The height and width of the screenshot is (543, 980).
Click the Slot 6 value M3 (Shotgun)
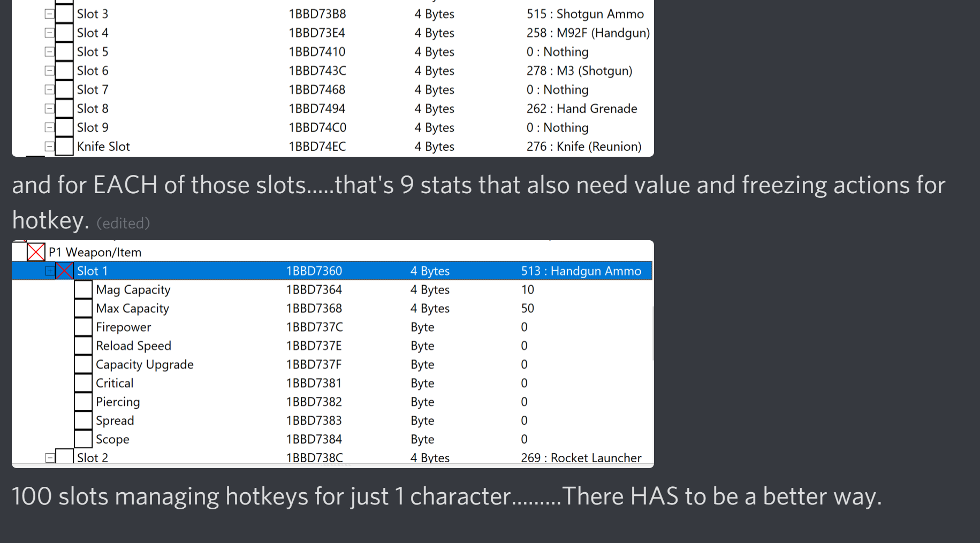coord(579,71)
